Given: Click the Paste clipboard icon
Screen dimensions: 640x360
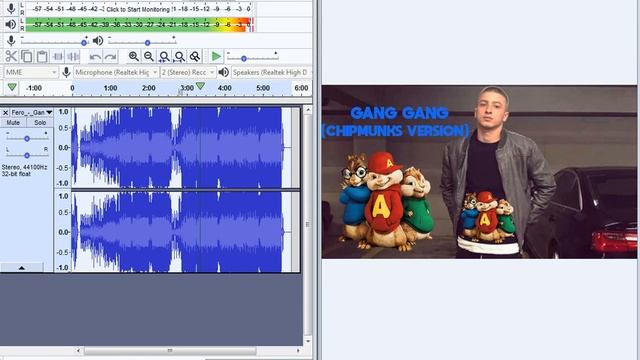Looking at the screenshot, I should tap(42, 56).
